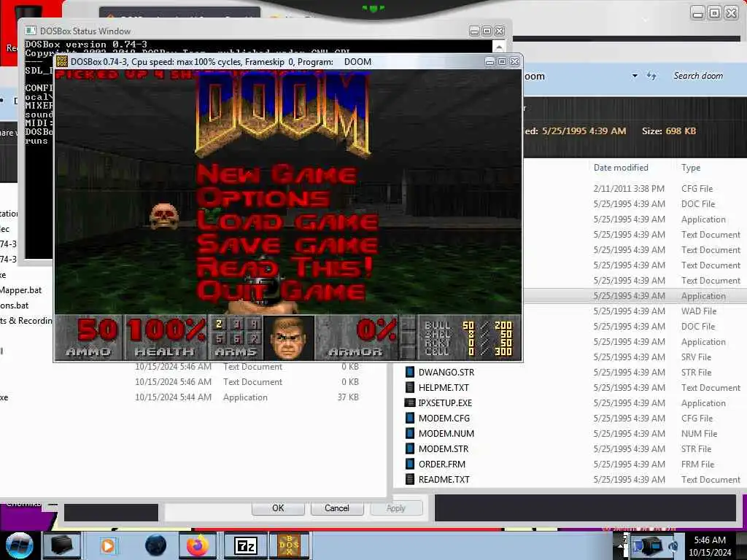This screenshot has width=747, height=560.
Task: Select the MODEM.NUM file name
Action: click(x=446, y=433)
